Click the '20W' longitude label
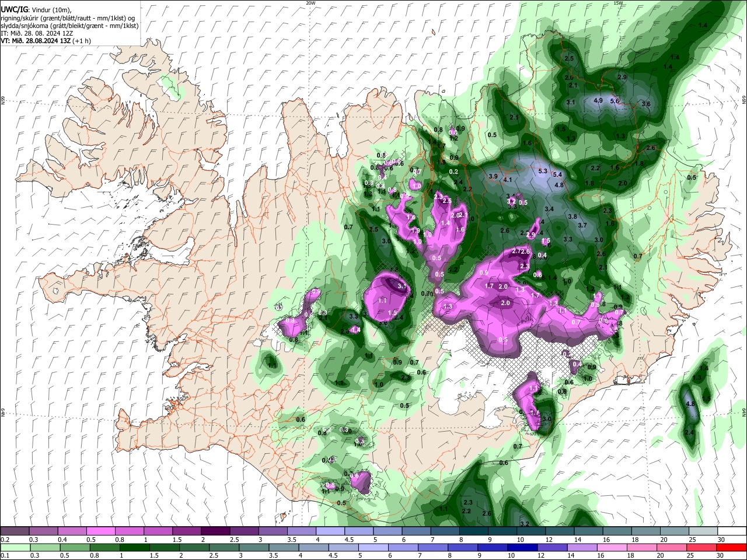Viewport: 747px width, 560px height. (x=310, y=3)
